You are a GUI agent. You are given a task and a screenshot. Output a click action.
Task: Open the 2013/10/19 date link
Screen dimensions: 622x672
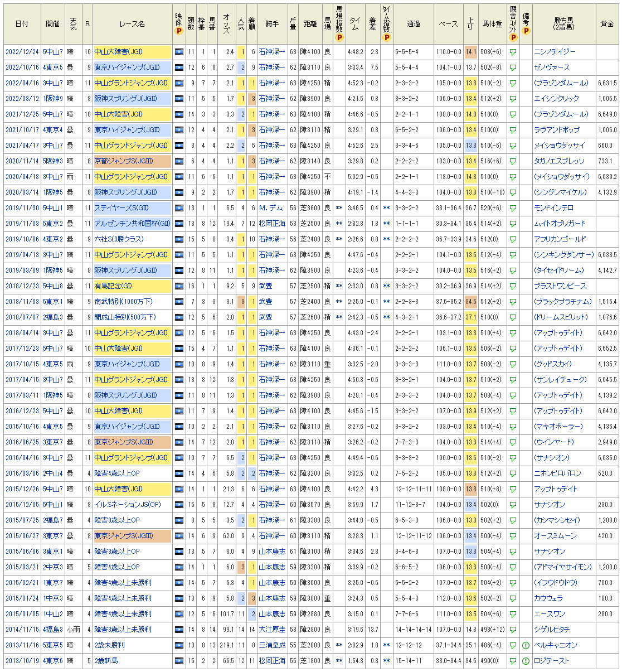click(22, 661)
